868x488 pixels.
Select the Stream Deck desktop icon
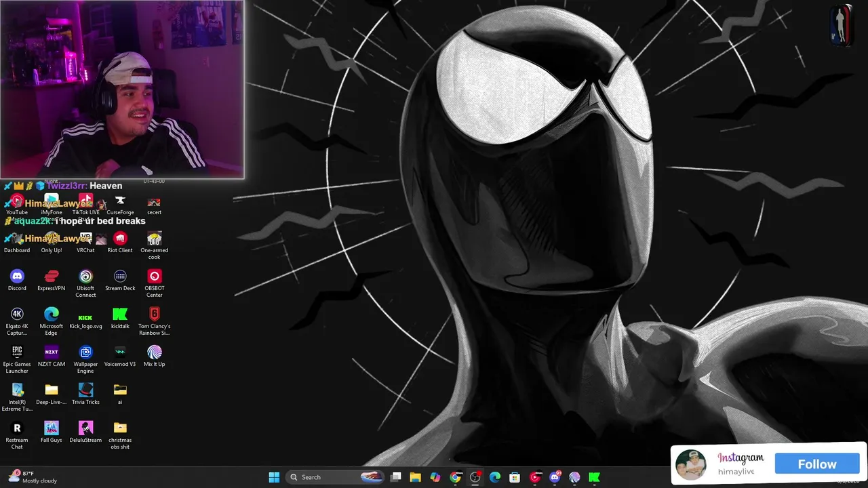(120, 280)
